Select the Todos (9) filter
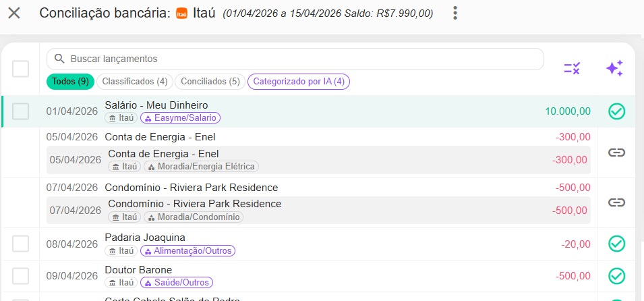The height and width of the screenshot is (301, 644). [70, 82]
